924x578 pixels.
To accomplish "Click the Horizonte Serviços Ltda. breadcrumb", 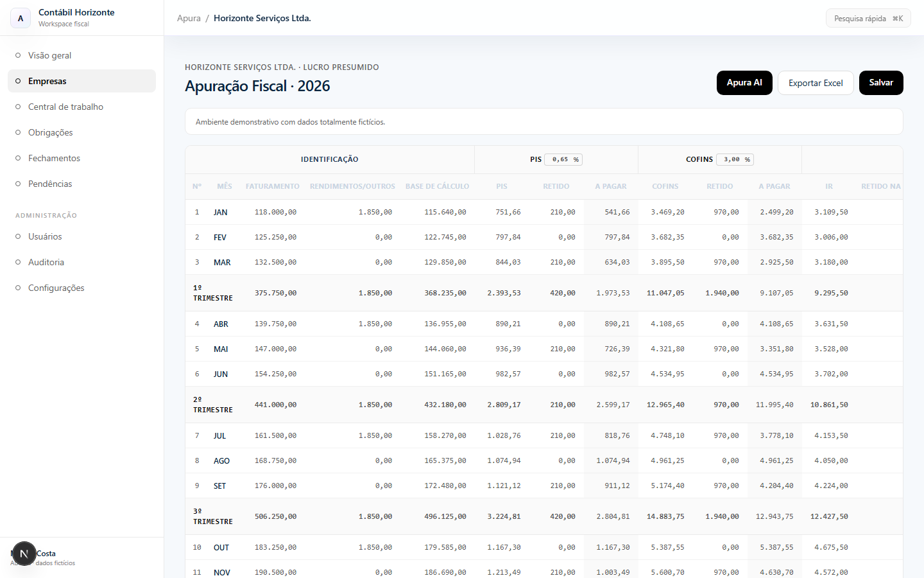I will [262, 18].
